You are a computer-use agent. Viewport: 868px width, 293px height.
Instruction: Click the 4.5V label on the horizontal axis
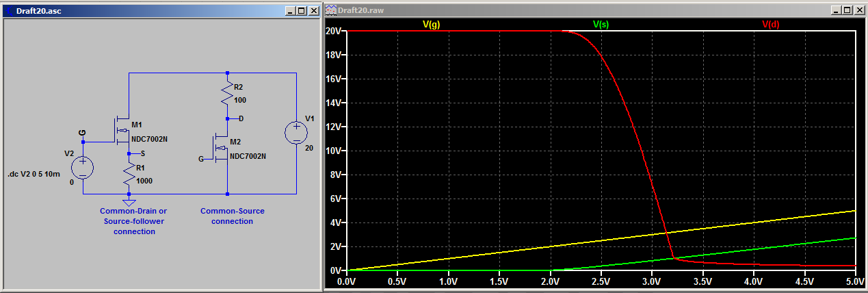click(x=804, y=281)
